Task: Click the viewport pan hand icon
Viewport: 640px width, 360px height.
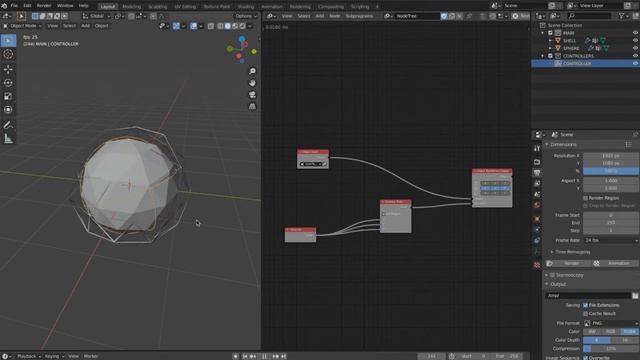Action: 252,83
